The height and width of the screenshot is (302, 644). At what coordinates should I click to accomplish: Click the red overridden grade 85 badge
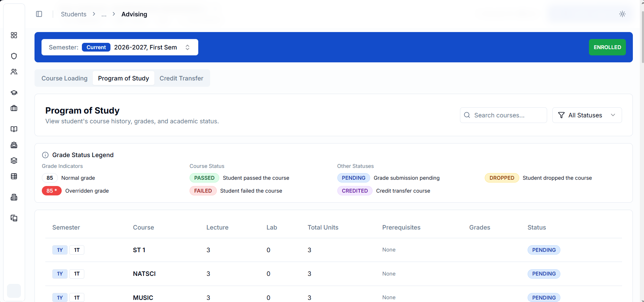[52, 191]
